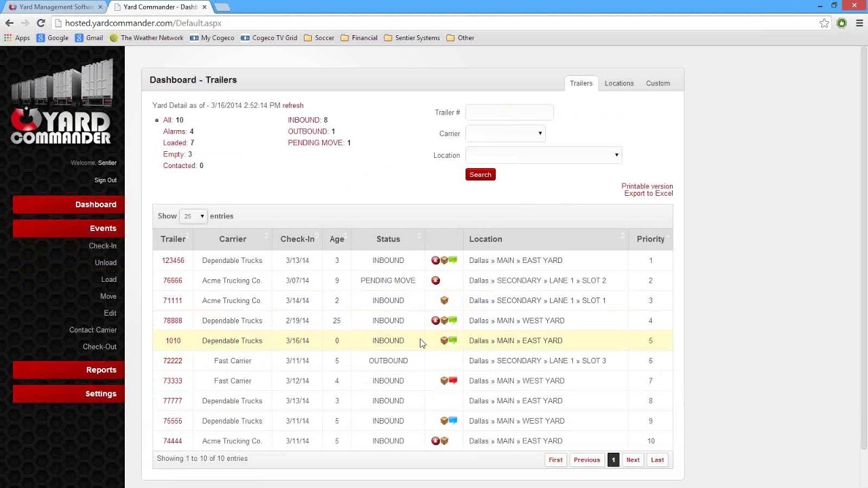
Task: Click the green comment icon for trailer 123456
Action: [453, 260]
